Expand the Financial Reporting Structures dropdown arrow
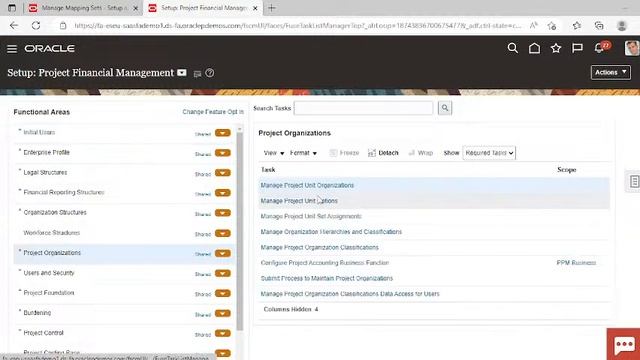This screenshot has width=640, height=360. 223,193
